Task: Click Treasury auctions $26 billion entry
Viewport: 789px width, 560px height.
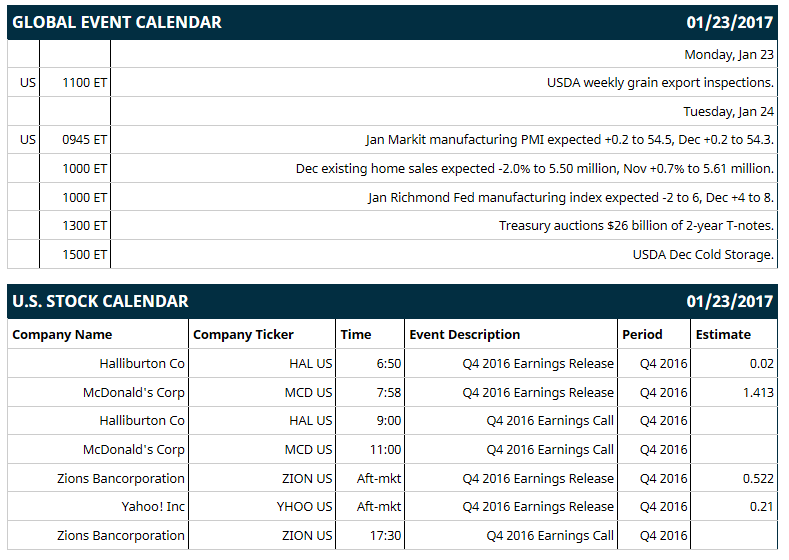Action: [636, 225]
